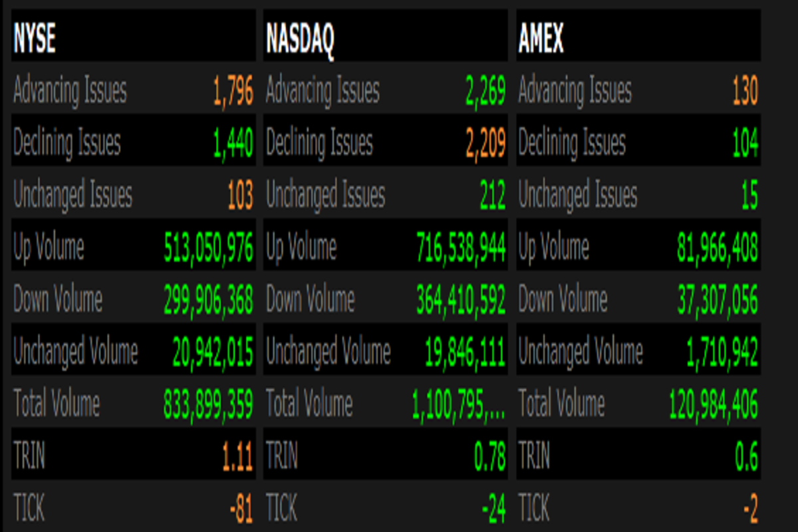Select NASDAQ TRIN value 0.78

(489, 456)
